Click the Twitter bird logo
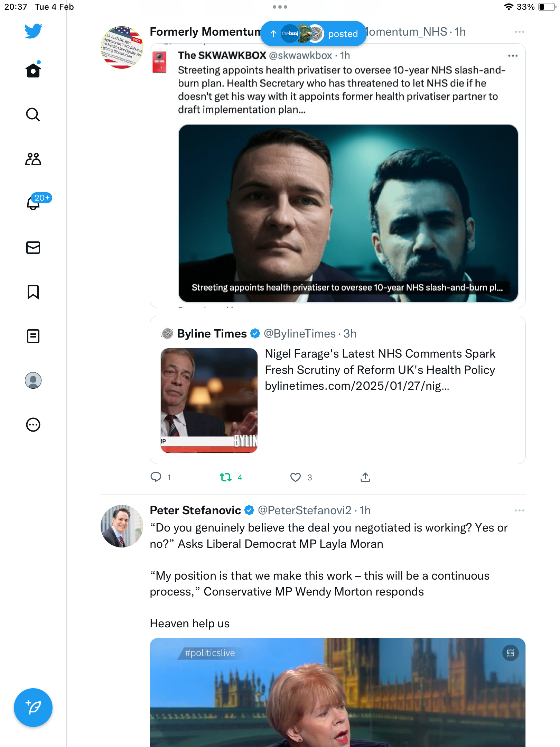 click(x=33, y=31)
